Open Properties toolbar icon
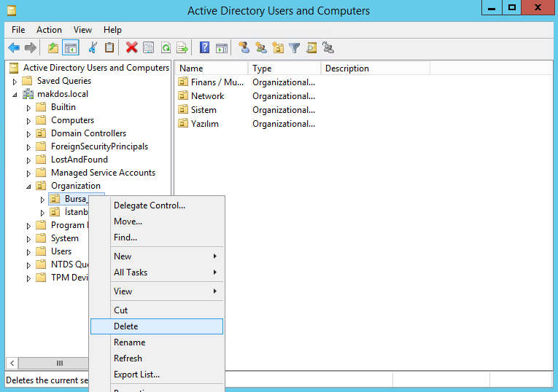Screen dimensions: 558x392 coord(148,47)
